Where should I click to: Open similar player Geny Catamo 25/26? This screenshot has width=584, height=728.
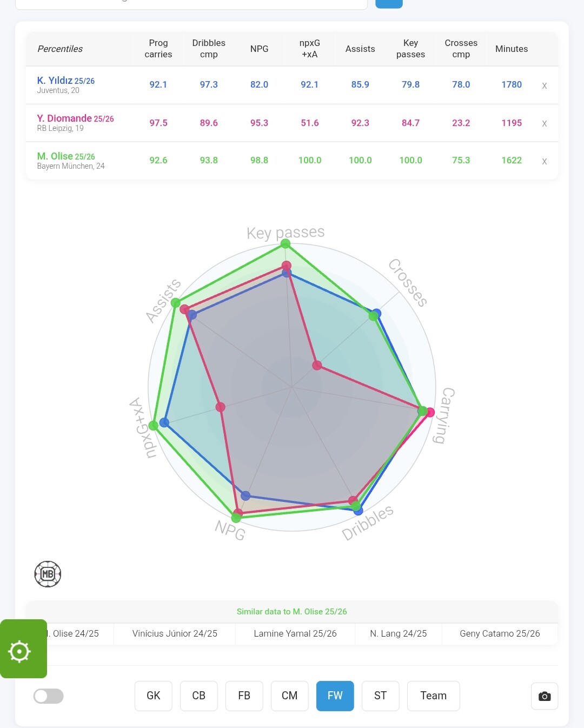[500, 633]
